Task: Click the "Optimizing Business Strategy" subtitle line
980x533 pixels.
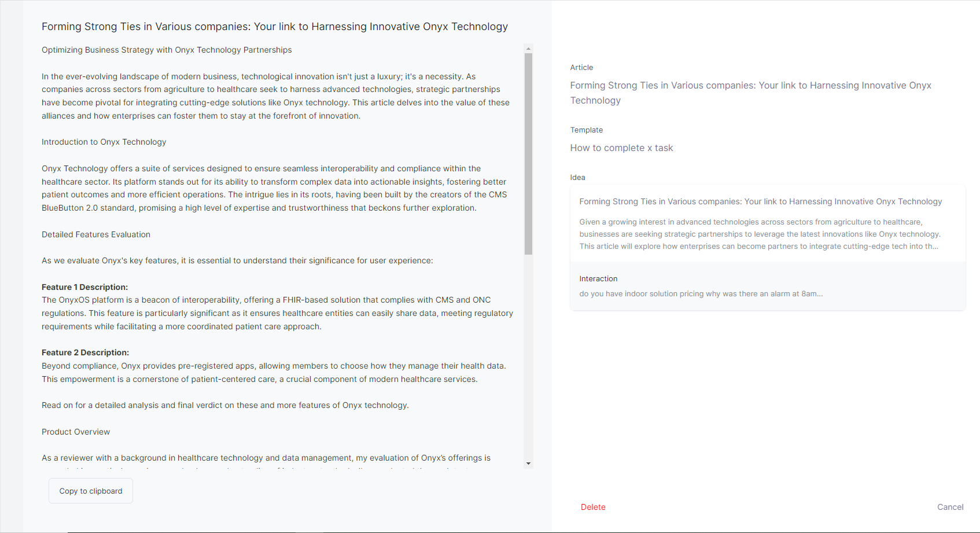Action: pos(167,50)
